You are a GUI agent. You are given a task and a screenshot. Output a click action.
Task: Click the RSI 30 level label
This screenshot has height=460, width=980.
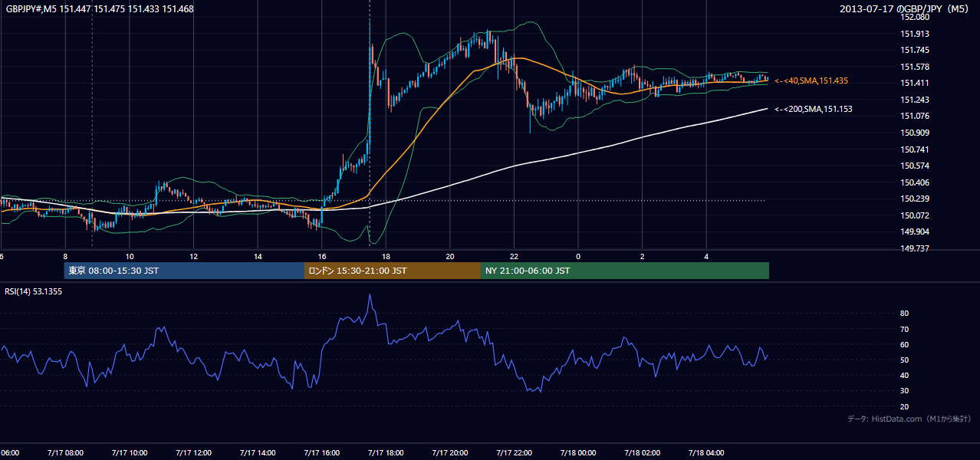click(x=905, y=391)
